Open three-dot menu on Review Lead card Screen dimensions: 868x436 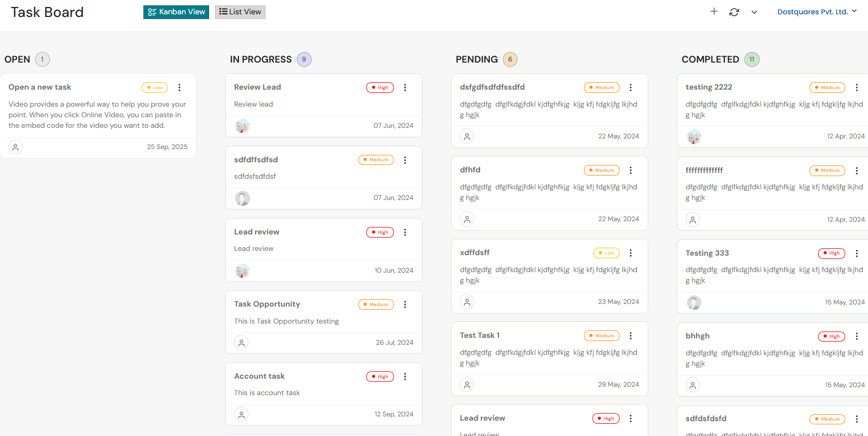[405, 88]
